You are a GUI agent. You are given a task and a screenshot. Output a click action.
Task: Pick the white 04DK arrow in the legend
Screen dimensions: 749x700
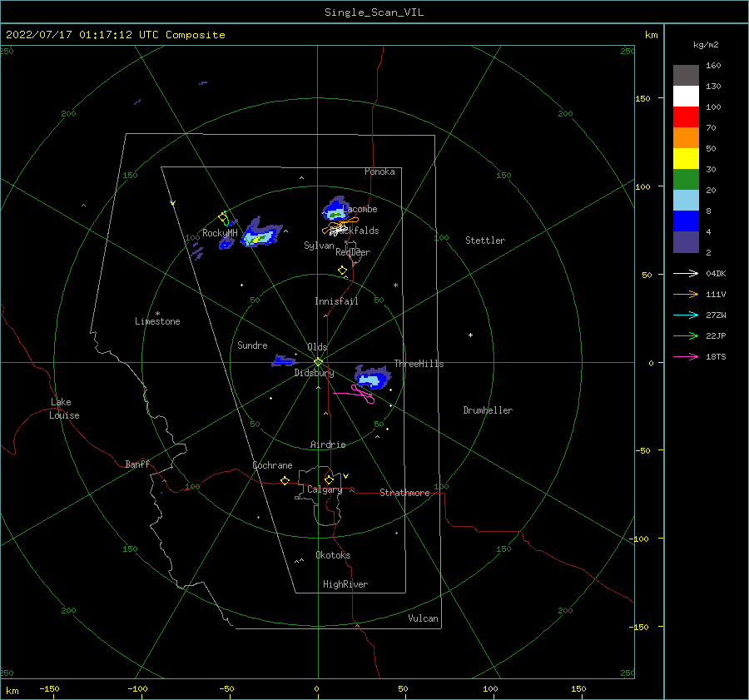tap(686, 273)
